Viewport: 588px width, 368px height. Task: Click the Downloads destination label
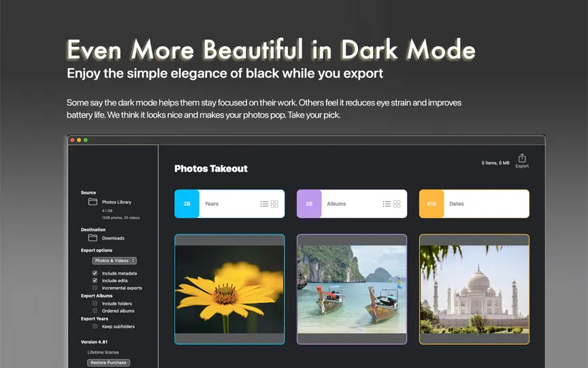click(113, 238)
